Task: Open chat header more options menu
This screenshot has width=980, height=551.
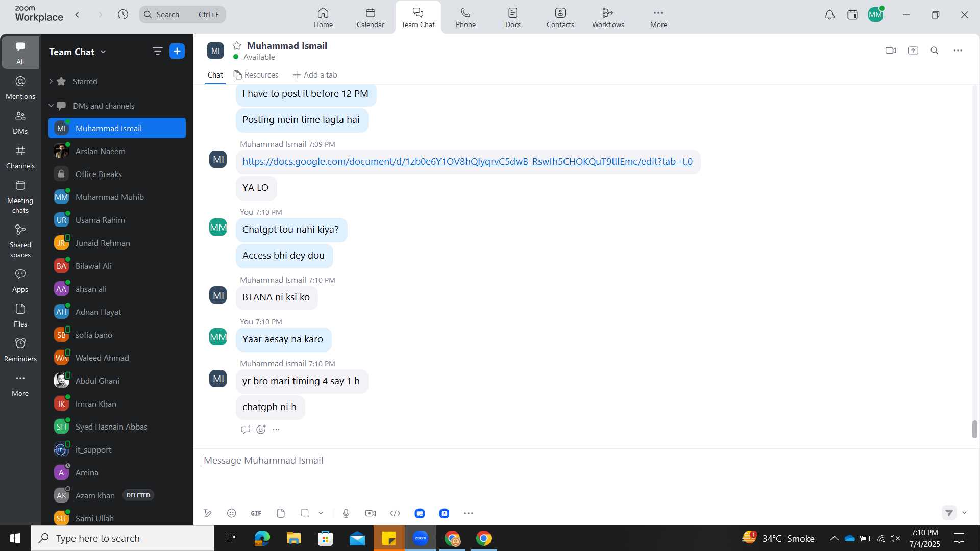Action: 958,51
